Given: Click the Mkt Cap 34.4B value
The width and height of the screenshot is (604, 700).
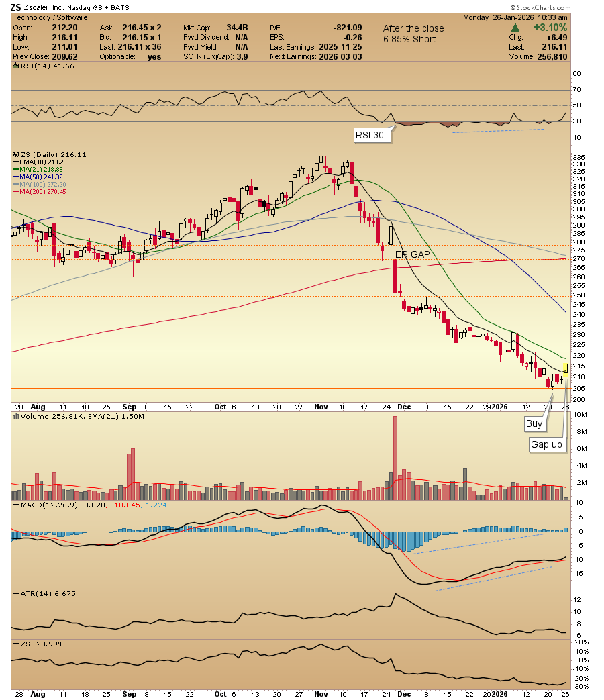Looking at the screenshot, I should [237, 28].
